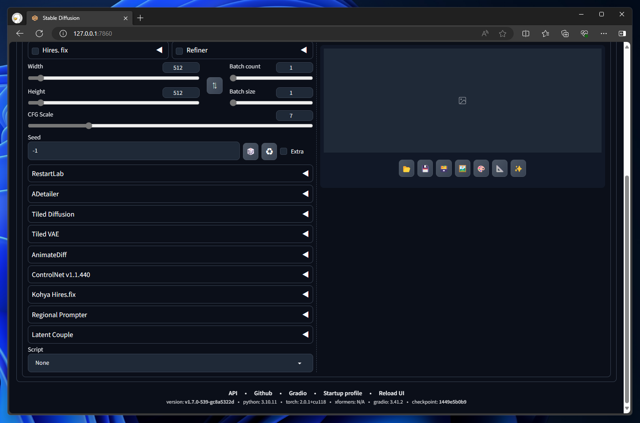Go back with browser back arrow
Image resolution: width=640 pixels, height=423 pixels.
click(20, 33)
